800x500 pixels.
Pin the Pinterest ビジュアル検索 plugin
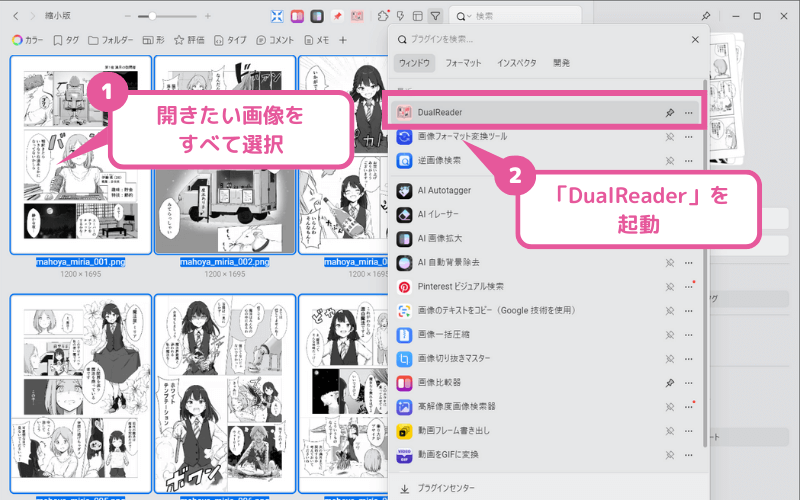[670, 287]
